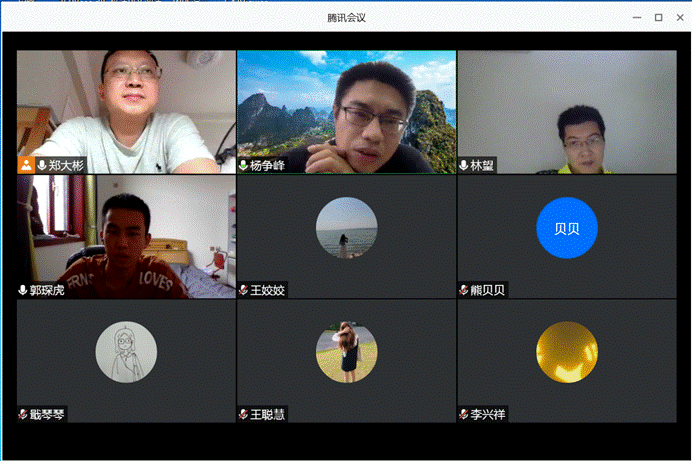Select the blue 贝贝 avatar circle
The image size is (692, 461).
567,228
